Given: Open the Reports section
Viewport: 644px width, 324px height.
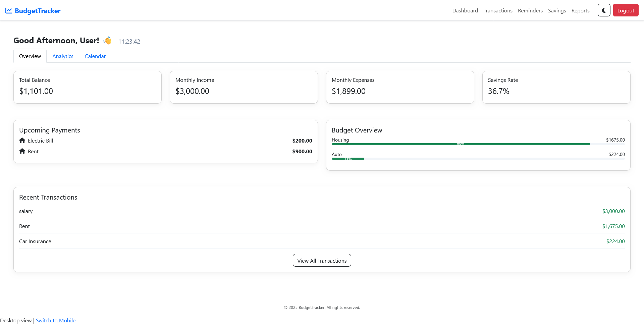Looking at the screenshot, I should click(x=580, y=11).
